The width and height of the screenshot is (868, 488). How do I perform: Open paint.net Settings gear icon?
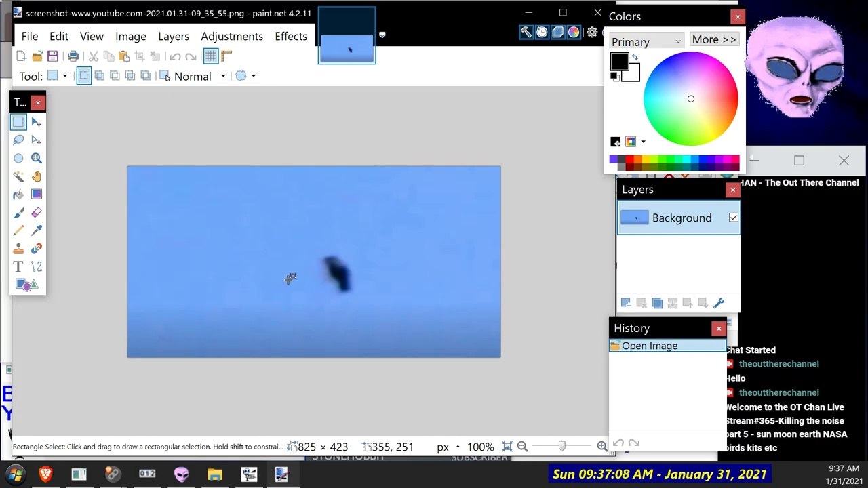tap(592, 32)
